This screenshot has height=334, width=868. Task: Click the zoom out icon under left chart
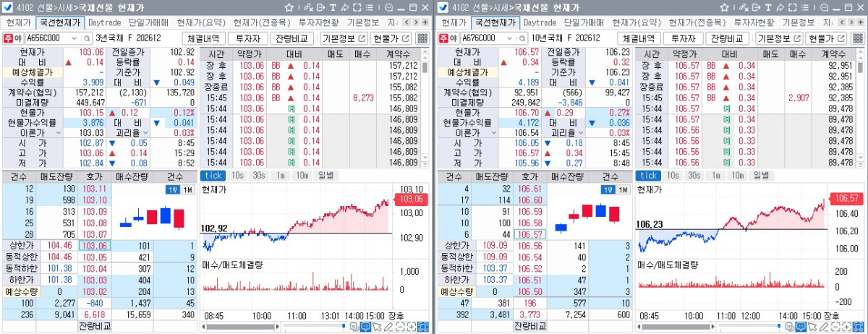[x=400, y=327]
